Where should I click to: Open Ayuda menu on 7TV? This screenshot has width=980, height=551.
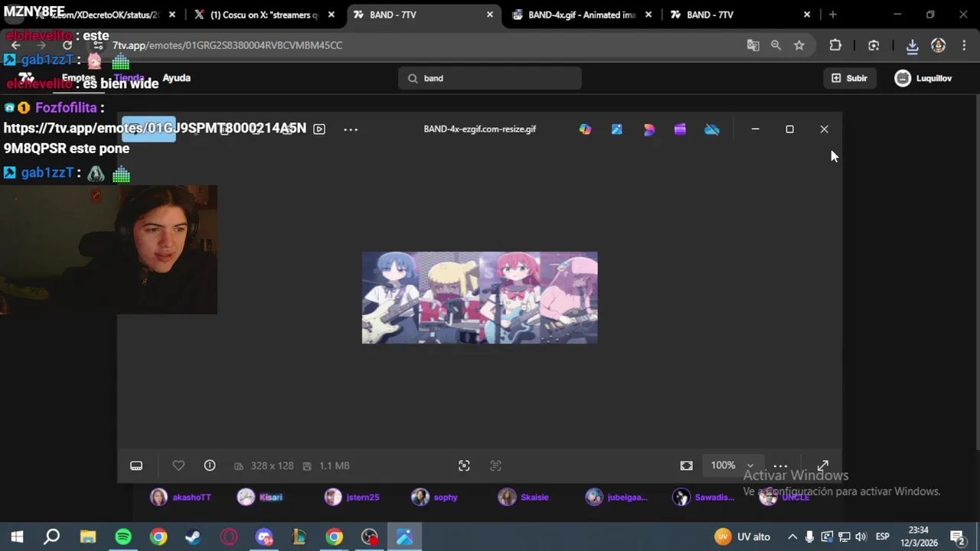[177, 78]
